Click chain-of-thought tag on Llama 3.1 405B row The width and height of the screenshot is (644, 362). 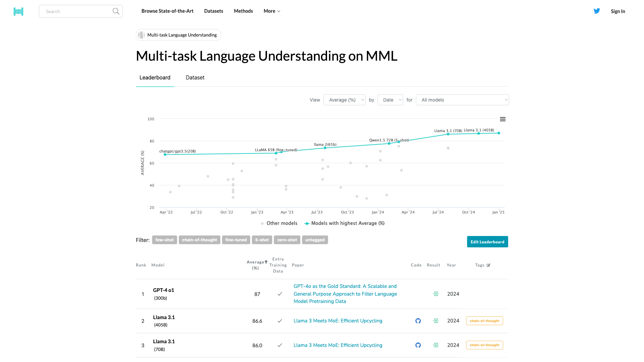point(484,321)
